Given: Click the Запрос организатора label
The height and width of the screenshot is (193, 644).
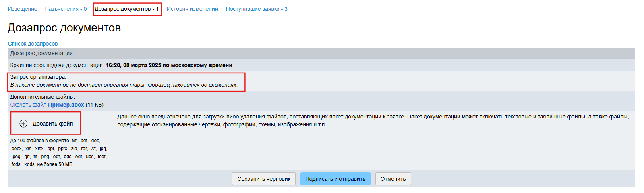Looking at the screenshot, I should pos(38,77).
